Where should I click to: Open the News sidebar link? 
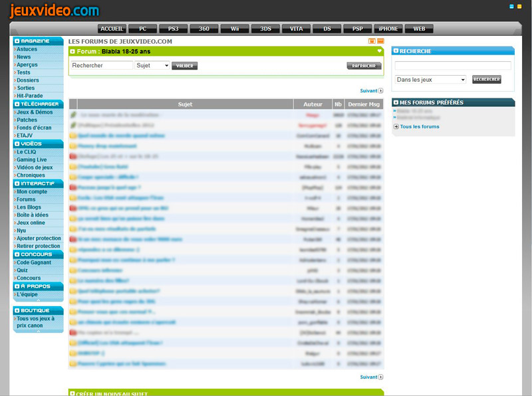(24, 57)
